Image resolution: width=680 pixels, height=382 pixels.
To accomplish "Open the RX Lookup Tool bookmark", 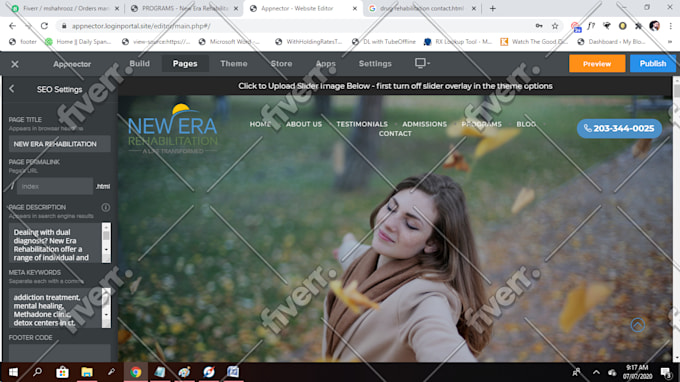I will (x=458, y=42).
